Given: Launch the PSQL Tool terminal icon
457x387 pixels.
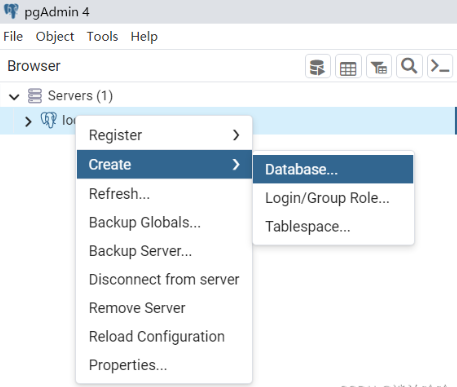Looking at the screenshot, I should coord(440,66).
